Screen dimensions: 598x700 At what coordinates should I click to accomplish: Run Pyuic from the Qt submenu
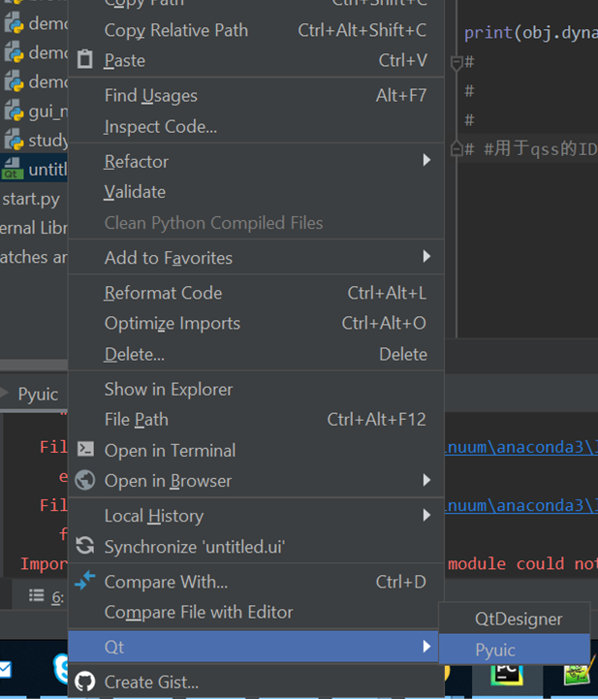point(515,650)
